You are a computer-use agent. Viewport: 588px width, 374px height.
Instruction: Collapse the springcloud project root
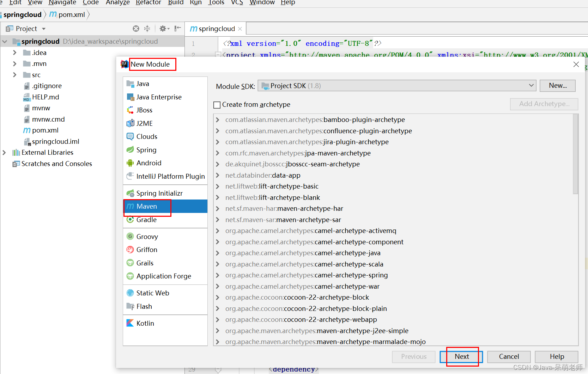pos(5,42)
